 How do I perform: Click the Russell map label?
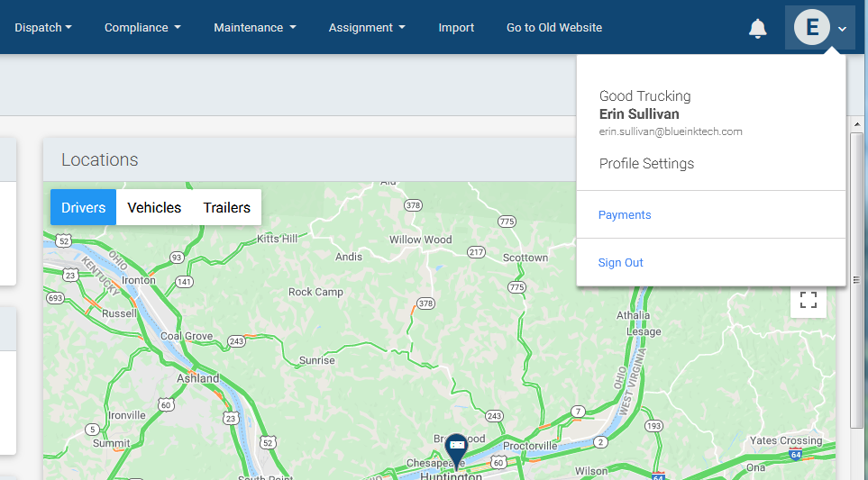[x=119, y=313]
